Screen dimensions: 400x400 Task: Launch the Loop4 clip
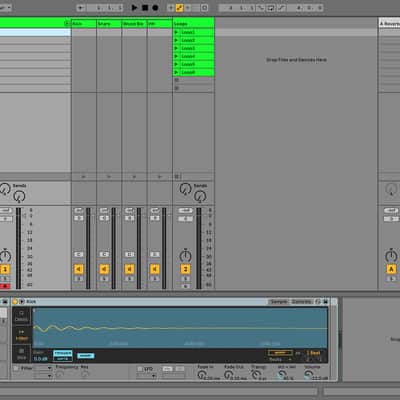[x=176, y=56]
